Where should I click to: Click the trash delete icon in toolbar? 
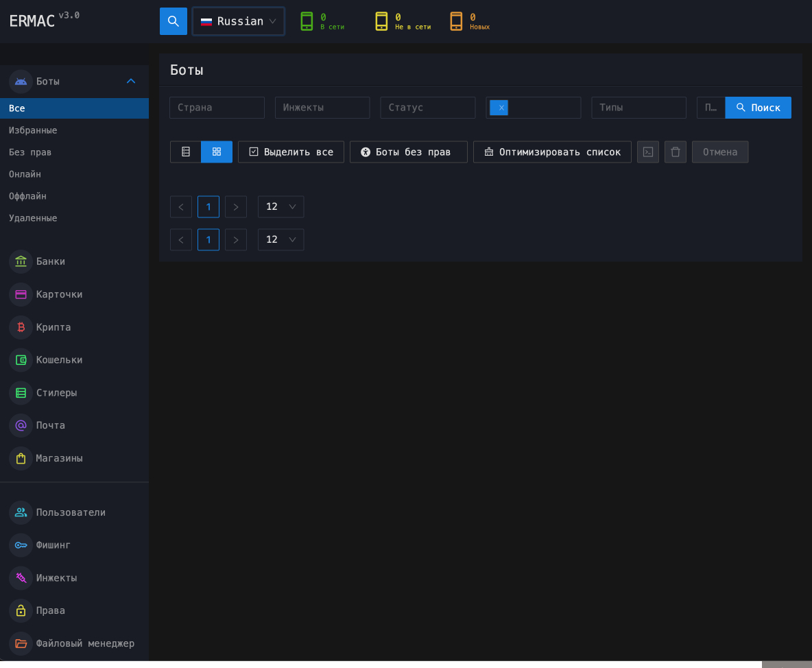(x=676, y=152)
